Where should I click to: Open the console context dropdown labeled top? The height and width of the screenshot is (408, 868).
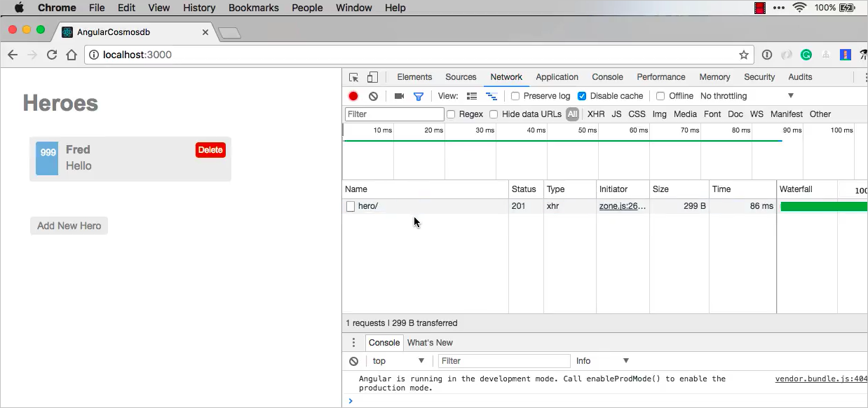[x=398, y=360]
